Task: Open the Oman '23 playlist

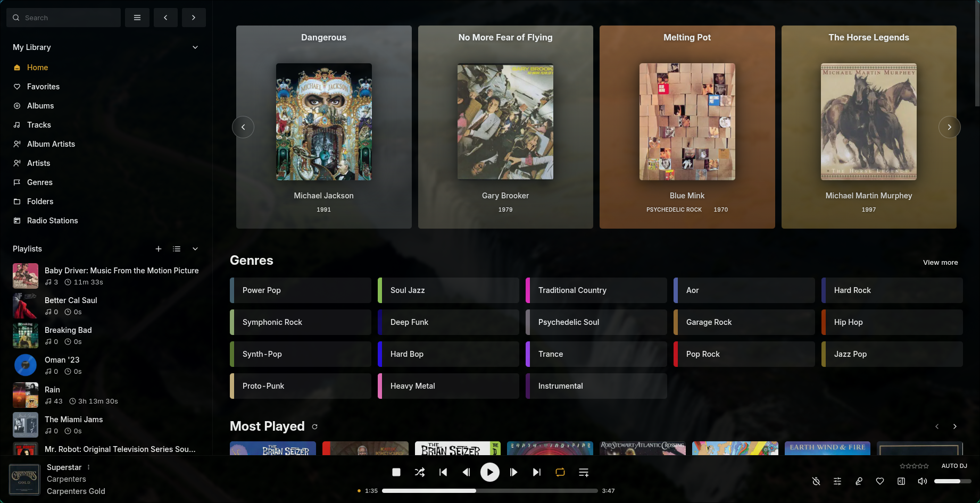Action: (106, 365)
